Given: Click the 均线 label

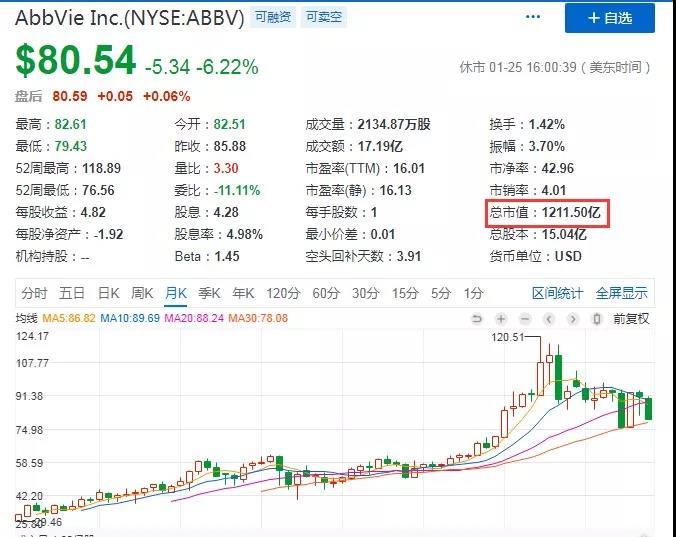Looking at the screenshot, I should click(x=27, y=318).
